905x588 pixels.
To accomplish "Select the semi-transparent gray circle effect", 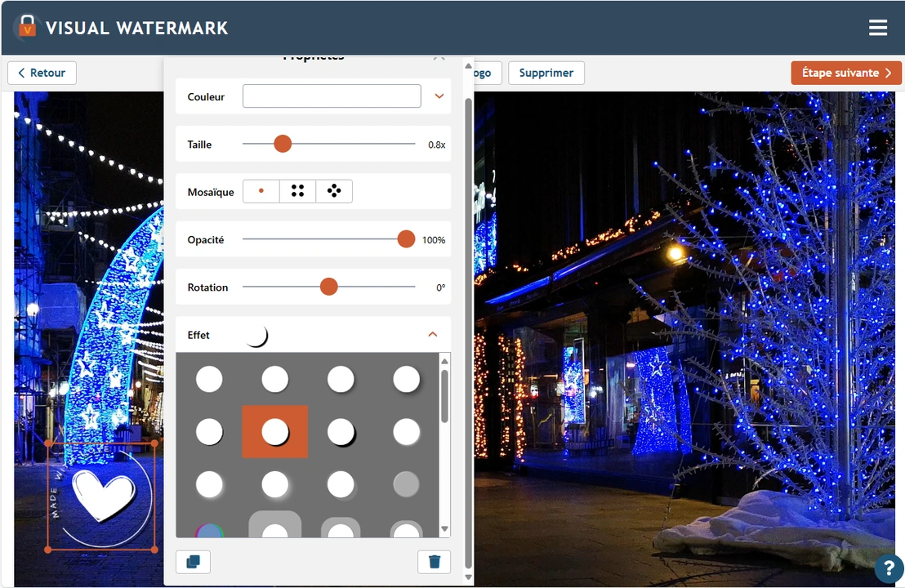I will pyautogui.click(x=406, y=484).
